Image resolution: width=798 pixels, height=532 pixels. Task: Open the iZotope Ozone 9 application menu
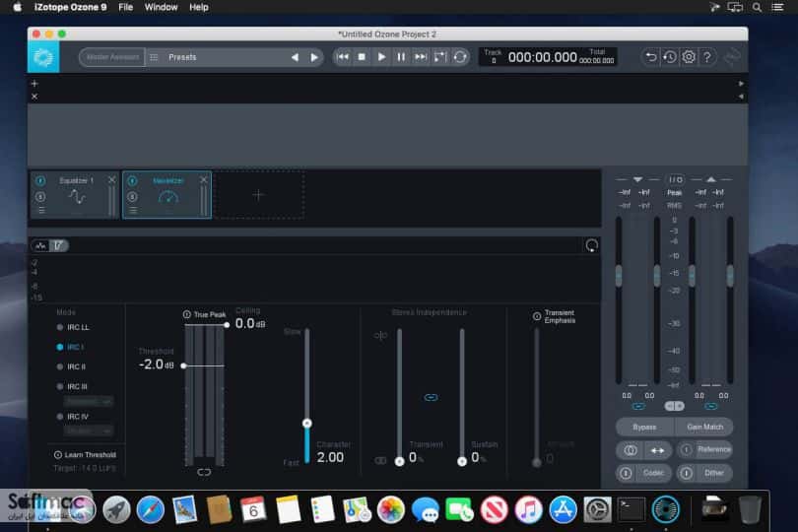[x=70, y=7]
